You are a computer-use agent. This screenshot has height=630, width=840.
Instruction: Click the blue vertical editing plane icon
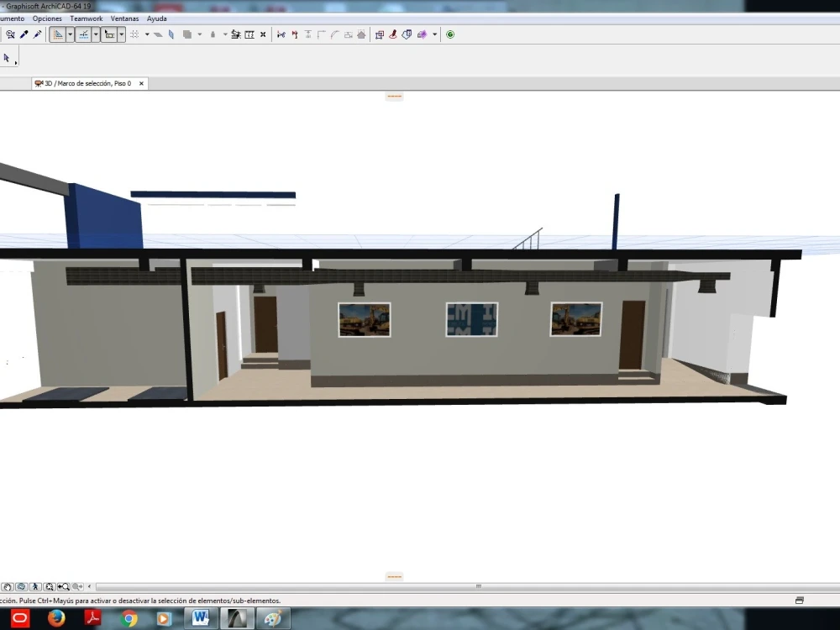click(x=171, y=34)
